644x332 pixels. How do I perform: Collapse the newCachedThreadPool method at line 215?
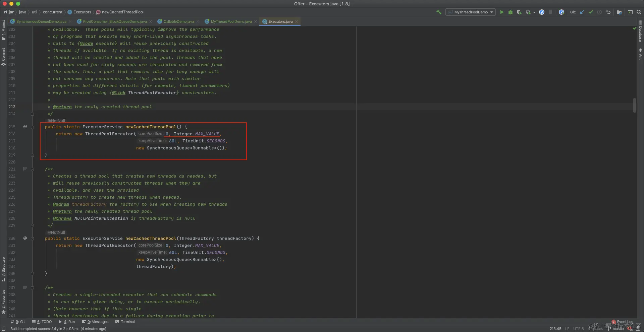32,127
